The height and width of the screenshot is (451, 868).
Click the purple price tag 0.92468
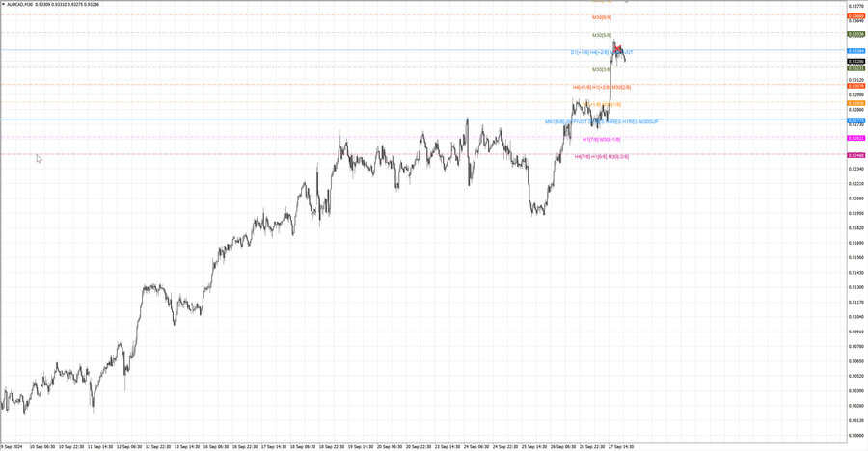coord(856,155)
